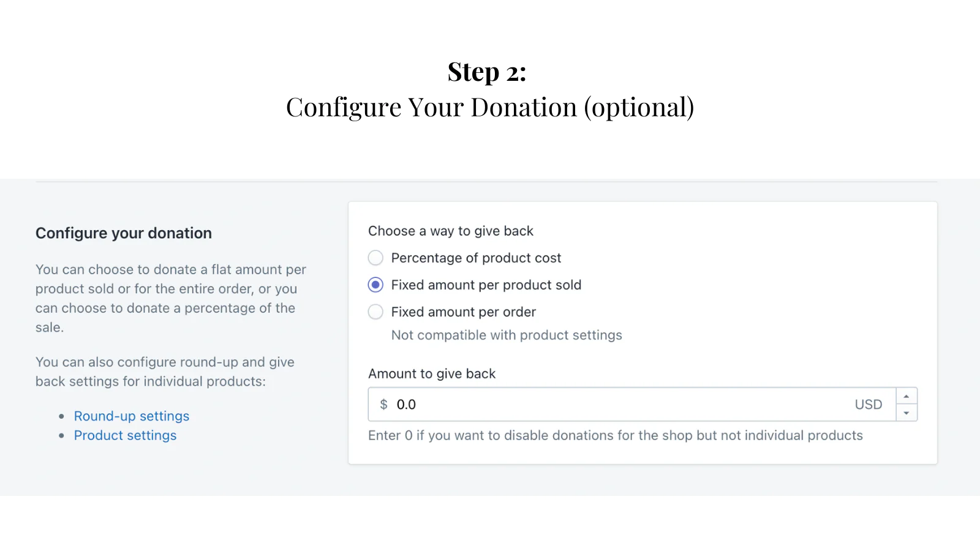Click the "Configure your donation" section heading
This screenshot has height=551, width=980.
coord(124,233)
